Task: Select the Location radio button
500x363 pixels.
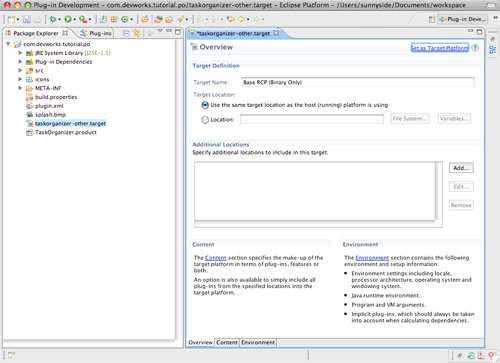Action: pyautogui.click(x=205, y=120)
